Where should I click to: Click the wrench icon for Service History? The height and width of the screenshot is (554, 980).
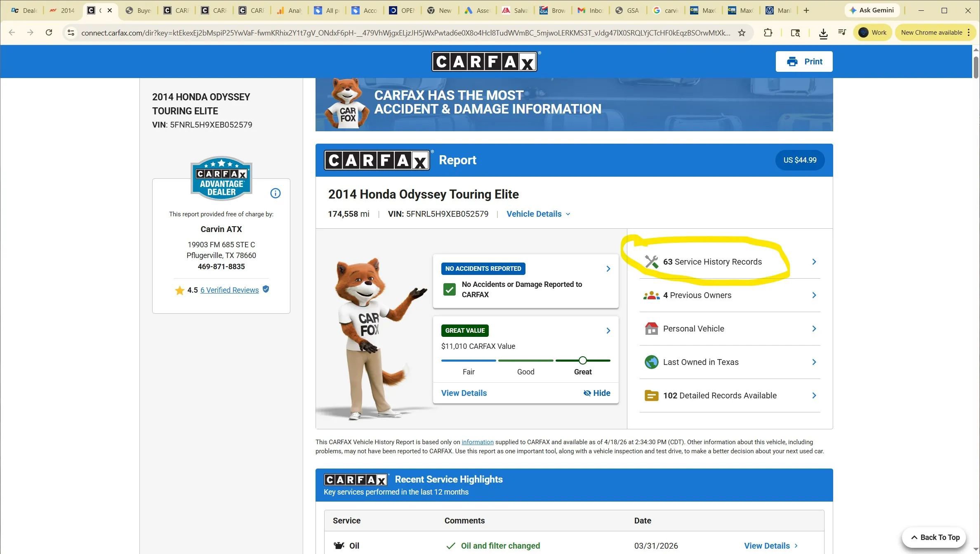click(651, 262)
